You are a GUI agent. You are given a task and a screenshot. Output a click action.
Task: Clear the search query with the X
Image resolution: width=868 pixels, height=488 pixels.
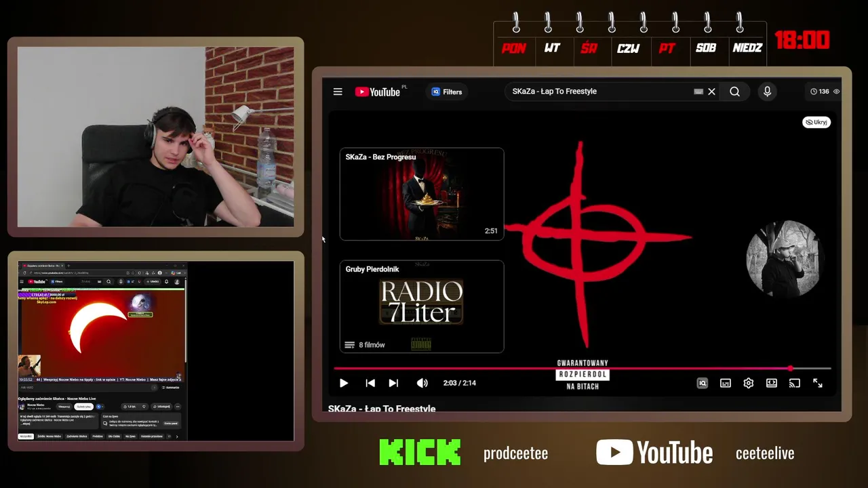(x=711, y=91)
